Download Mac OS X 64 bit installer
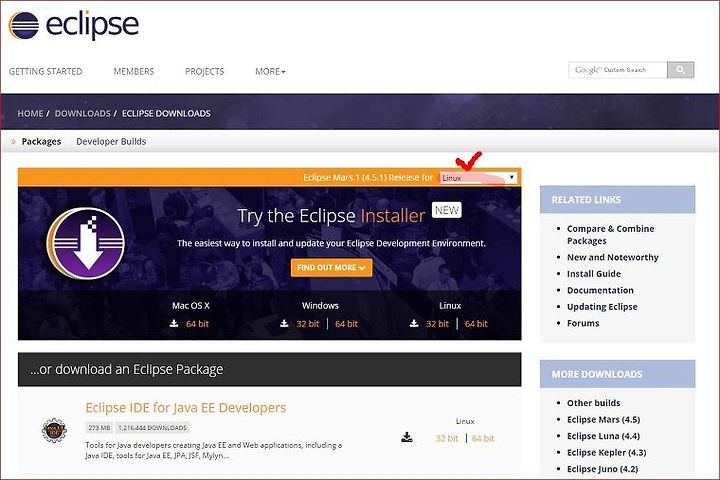This screenshot has width=720, height=480. point(197,324)
